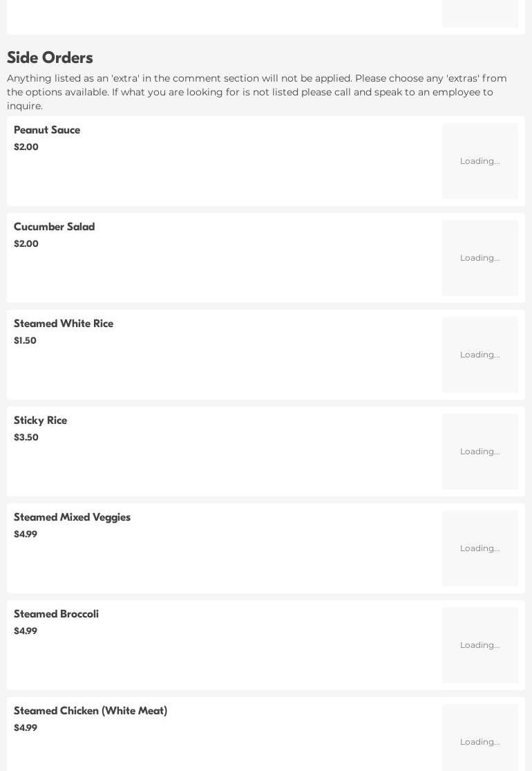Click the Sticky Rice $3.50 price
This screenshot has height=771, width=532.
coord(26,438)
